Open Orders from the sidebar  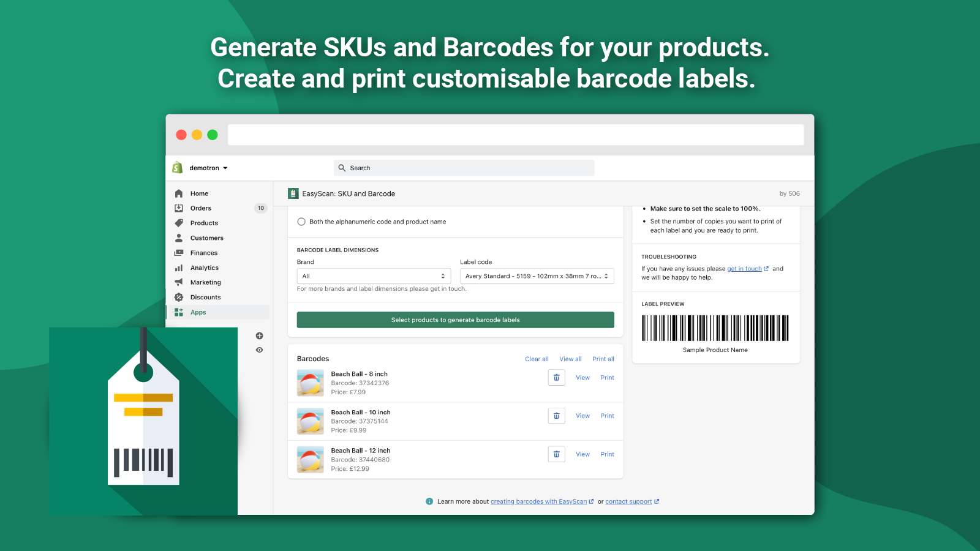point(179,208)
